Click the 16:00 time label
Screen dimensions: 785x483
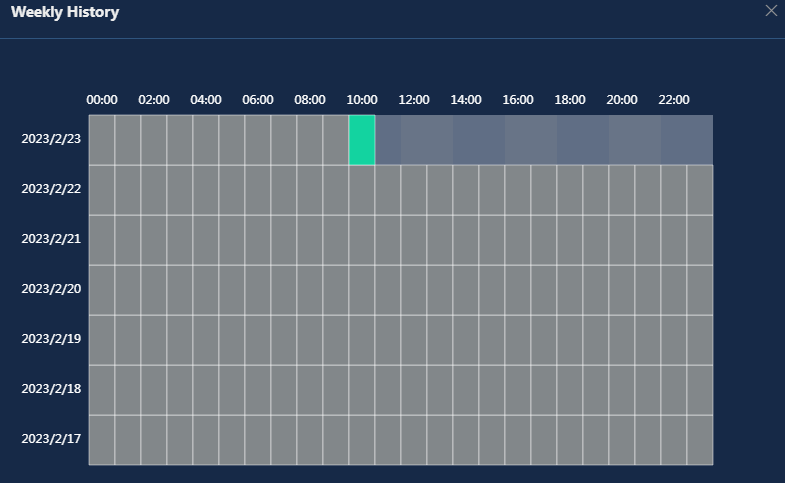click(518, 100)
